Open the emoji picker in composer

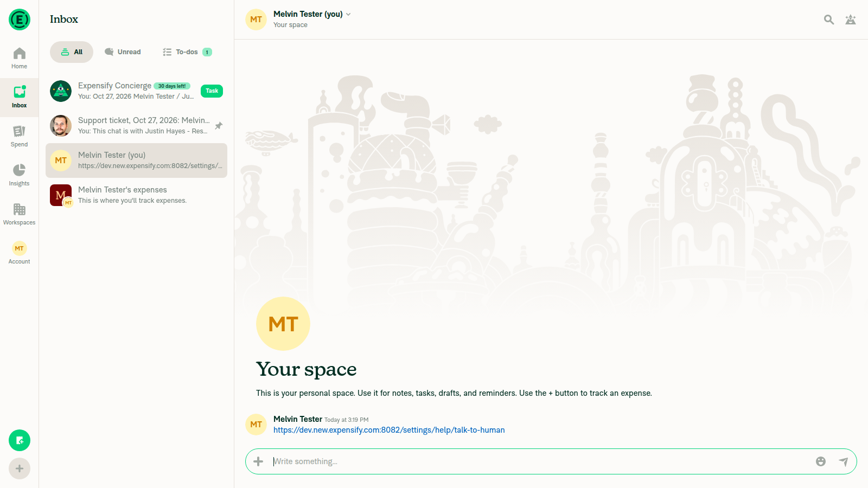point(821,461)
